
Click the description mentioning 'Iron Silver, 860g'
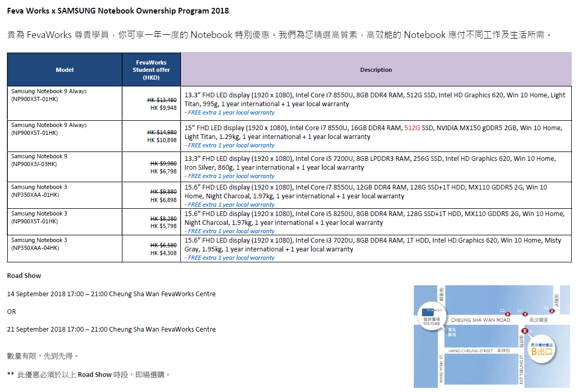click(370, 163)
